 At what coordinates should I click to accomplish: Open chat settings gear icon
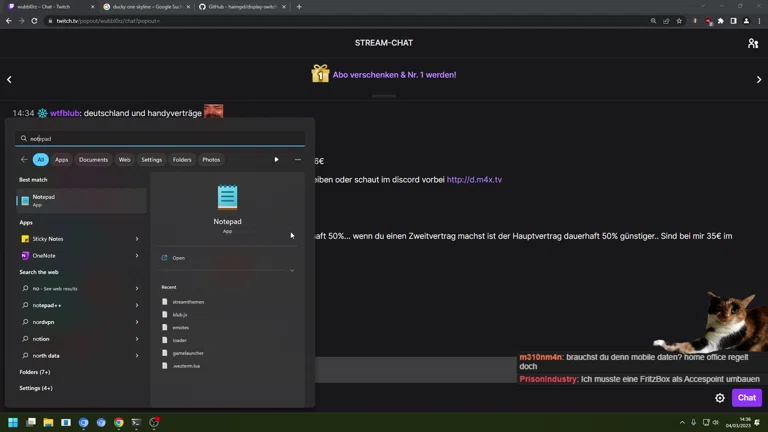click(719, 398)
